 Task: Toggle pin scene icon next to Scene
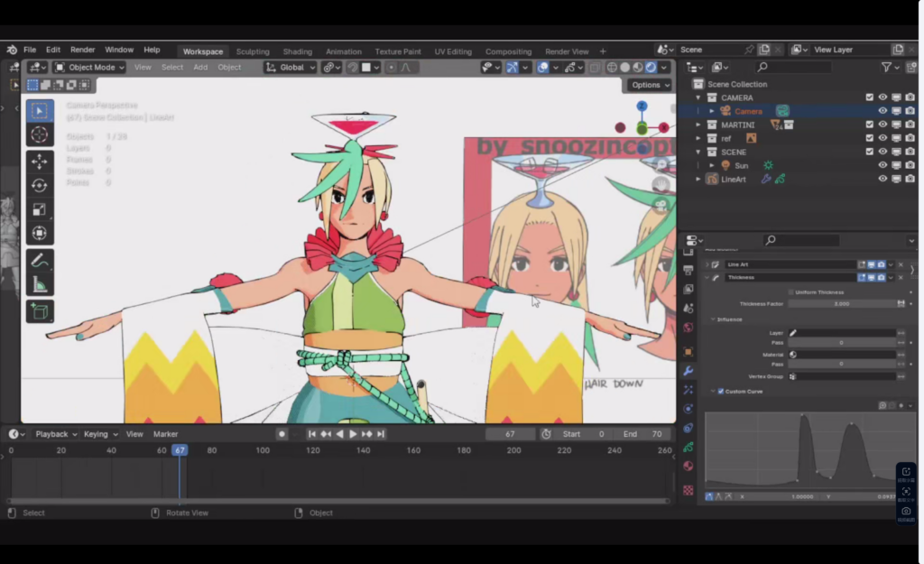click(x=749, y=50)
